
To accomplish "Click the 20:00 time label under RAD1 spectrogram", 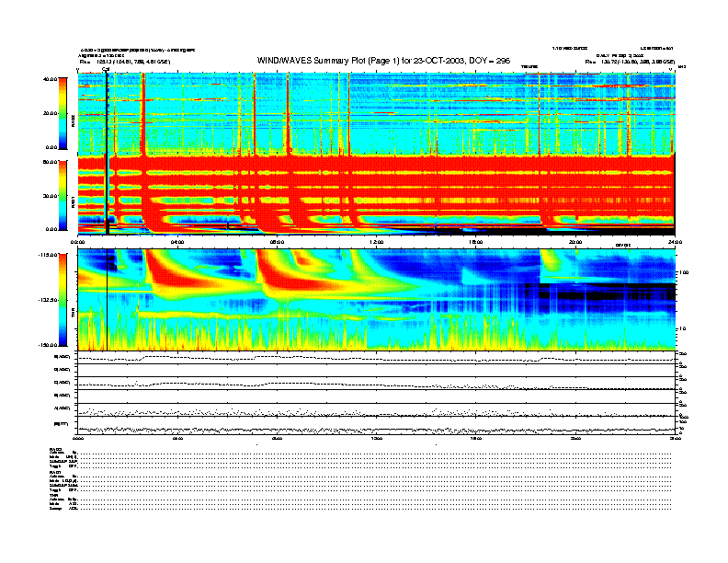I will (575, 242).
